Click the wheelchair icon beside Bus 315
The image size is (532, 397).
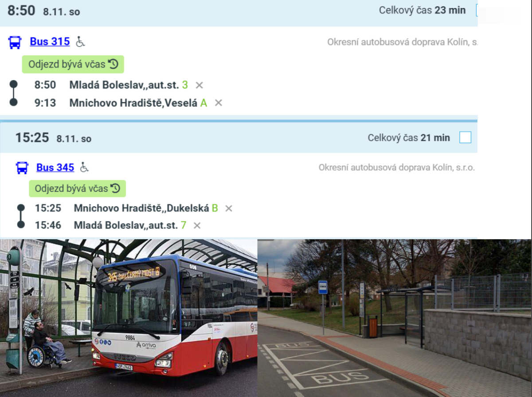click(80, 42)
